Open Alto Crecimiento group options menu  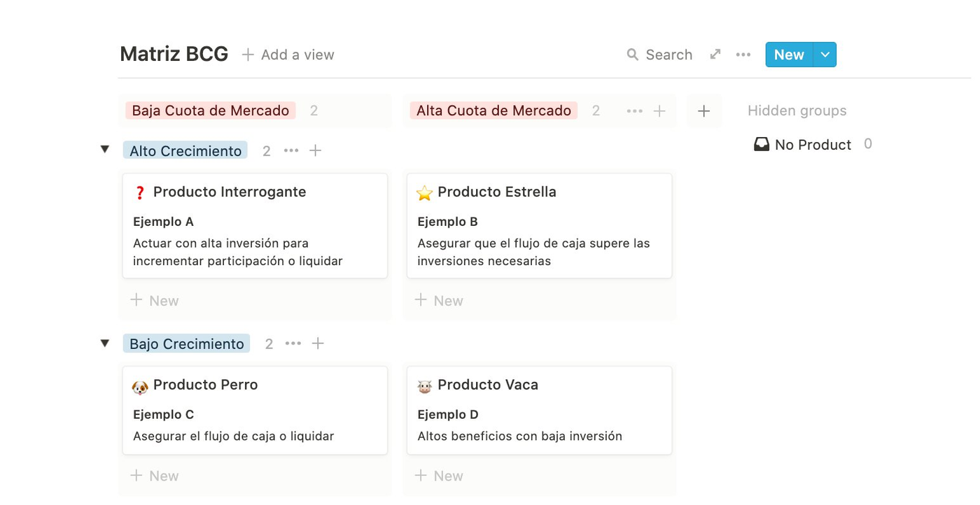tap(291, 150)
